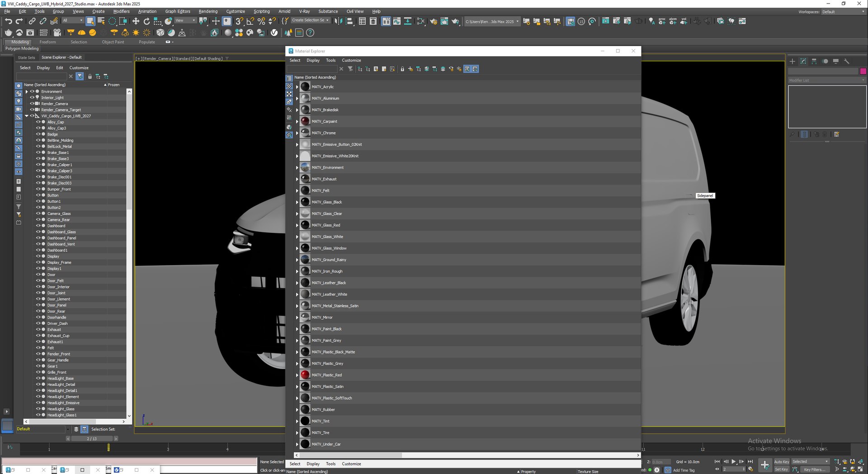Viewport: 868px width, 474px height.
Task: Toggle visibility of Exhaust_Cup
Action: coord(38,336)
